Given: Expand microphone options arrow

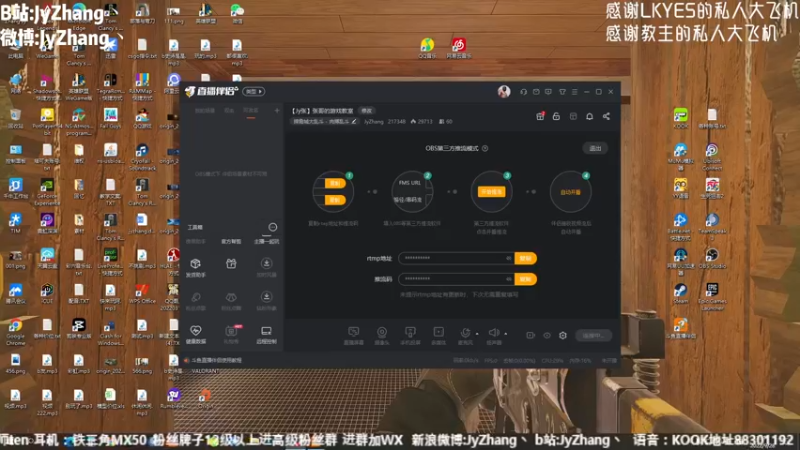Looking at the screenshot, I should pyautogui.click(x=477, y=334).
